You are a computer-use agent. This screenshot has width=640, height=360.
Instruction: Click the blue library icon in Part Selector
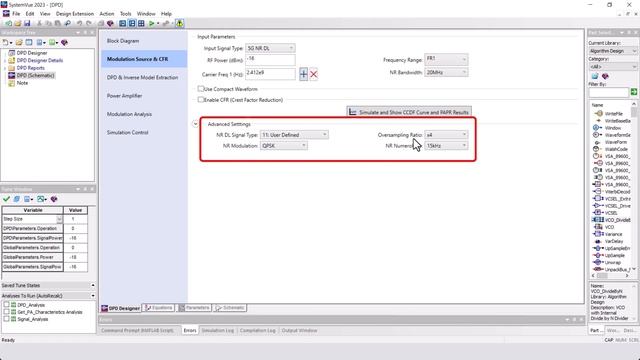[x=595, y=76]
